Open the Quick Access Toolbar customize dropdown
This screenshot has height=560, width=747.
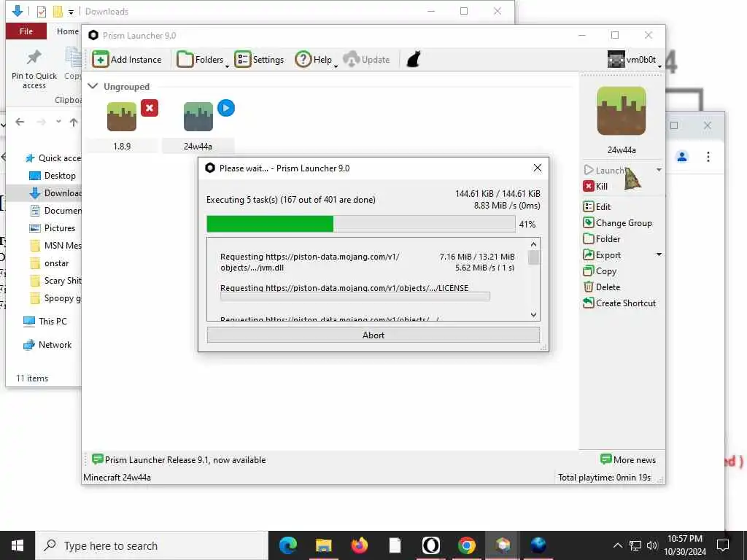pyautogui.click(x=71, y=12)
